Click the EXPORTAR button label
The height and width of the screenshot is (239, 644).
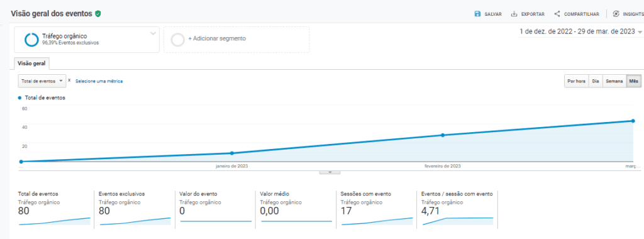533,14
